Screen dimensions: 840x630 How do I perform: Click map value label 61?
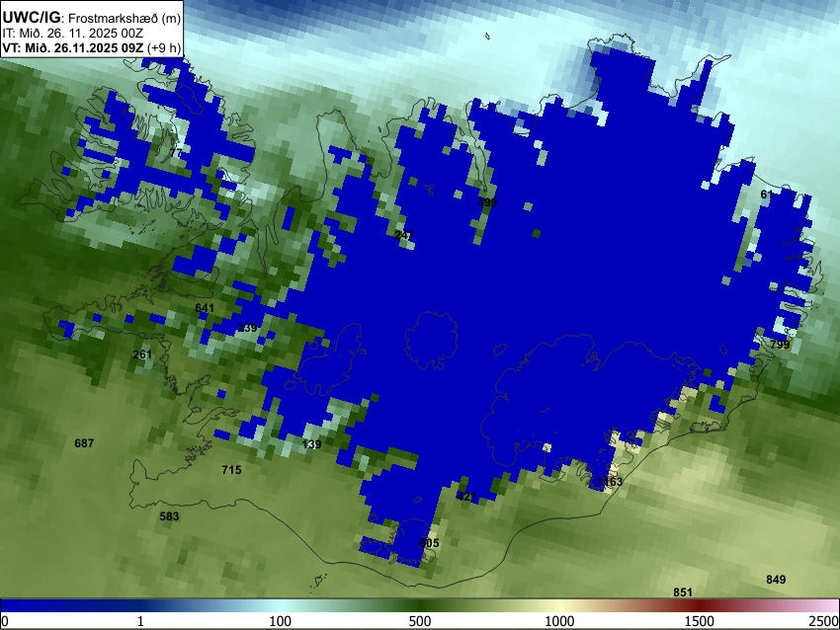coord(767,195)
